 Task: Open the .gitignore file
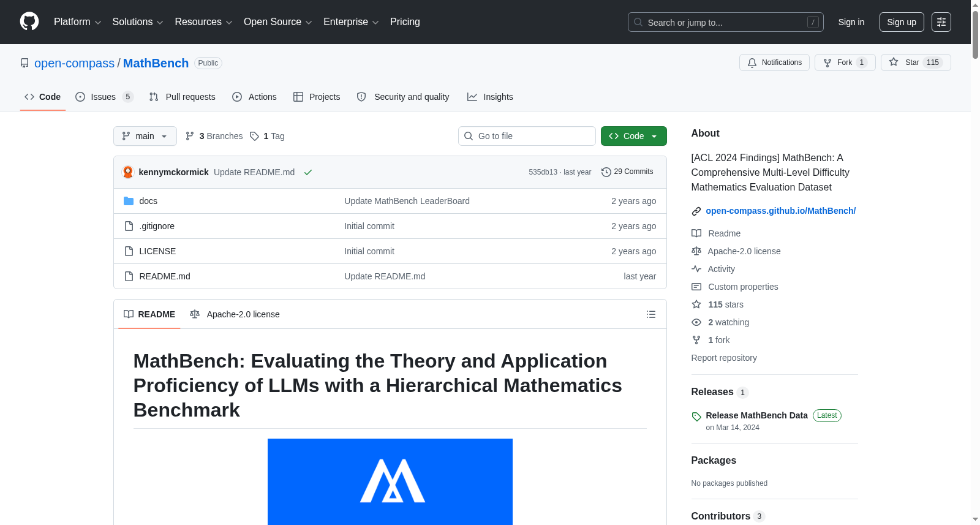tap(157, 226)
